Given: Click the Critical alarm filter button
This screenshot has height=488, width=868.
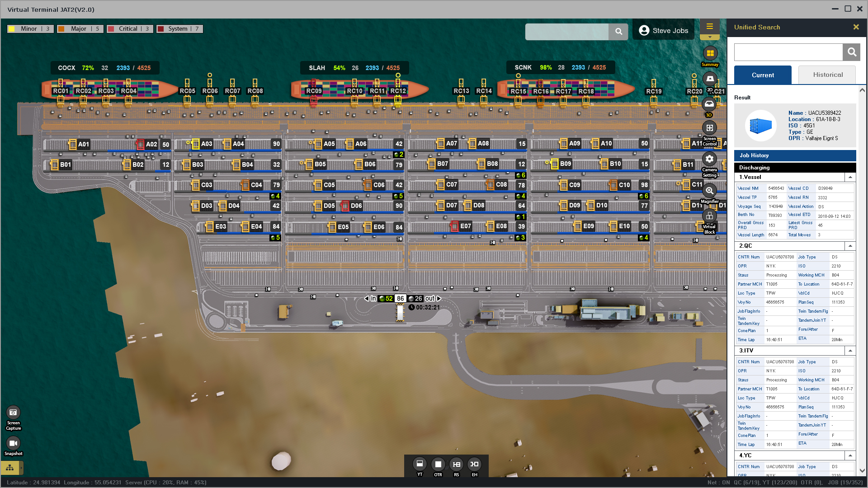Looking at the screenshot, I should pos(130,29).
